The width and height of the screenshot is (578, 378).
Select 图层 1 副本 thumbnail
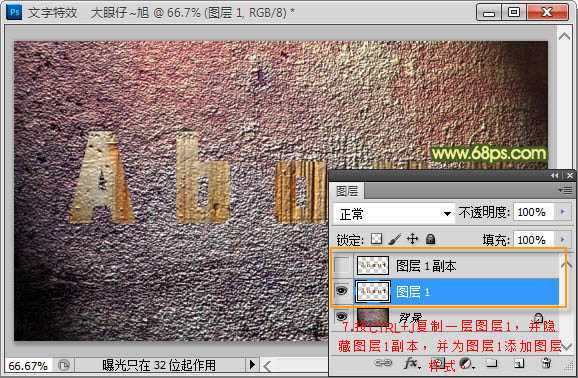coord(373,266)
